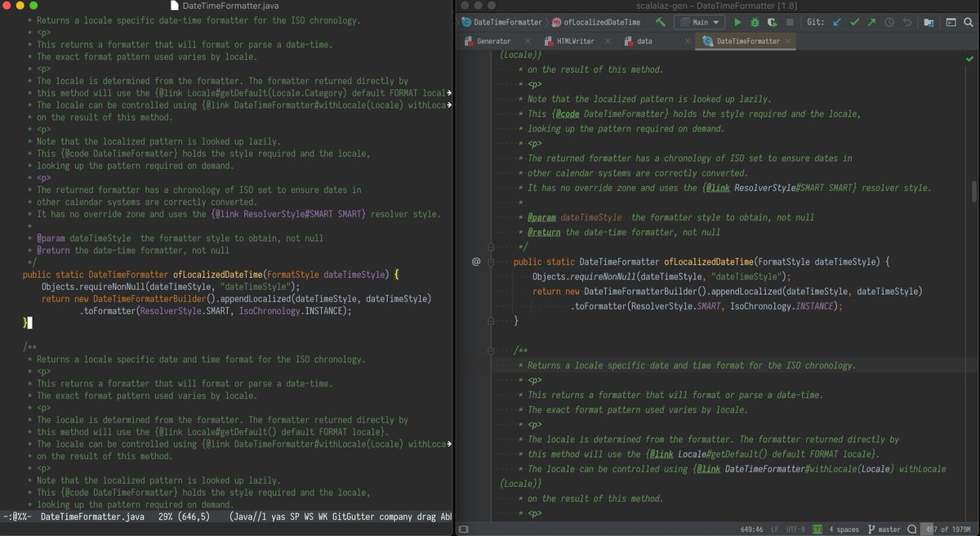
Task: Select ofLocalizedDateTime method in navigation breadcrumb
Action: point(596,23)
